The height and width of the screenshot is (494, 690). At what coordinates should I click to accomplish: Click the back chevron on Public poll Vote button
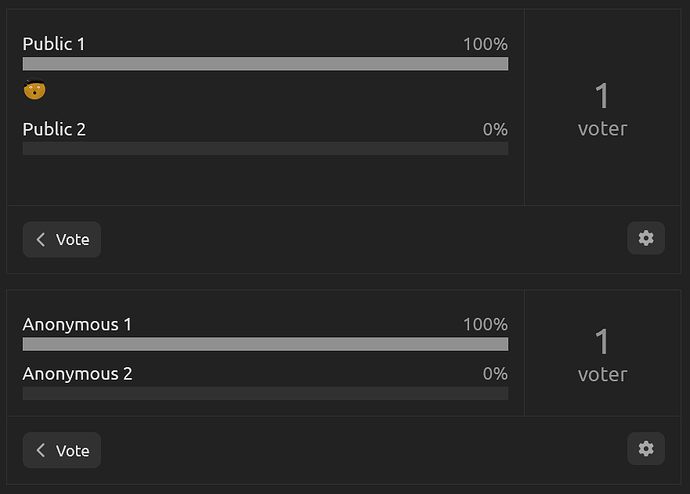tap(41, 240)
